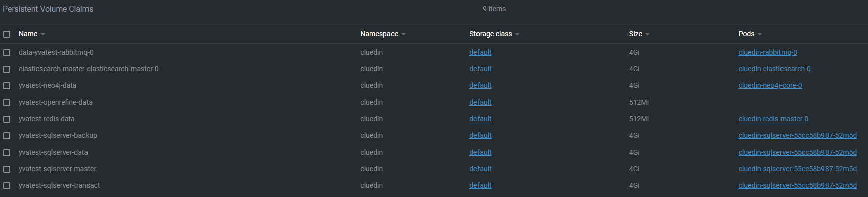The image size is (868, 197).
Task: Sort by Namespace column arrow
Action: click(403, 34)
